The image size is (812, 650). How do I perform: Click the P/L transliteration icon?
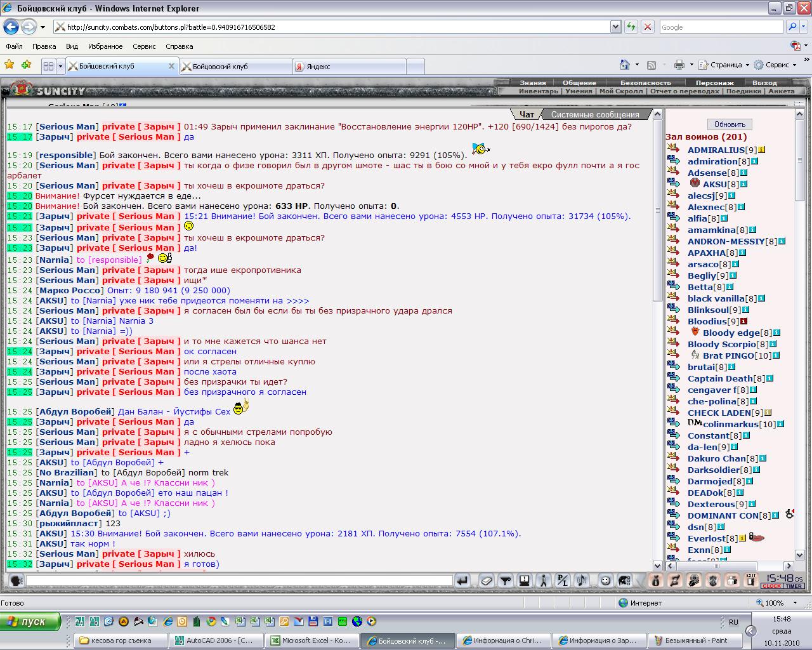(563, 580)
